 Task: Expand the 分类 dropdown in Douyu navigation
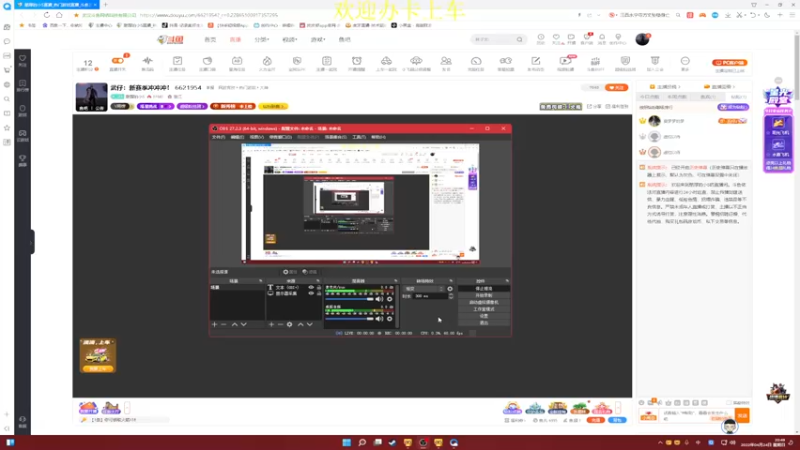pyautogui.click(x=262, y=39)
